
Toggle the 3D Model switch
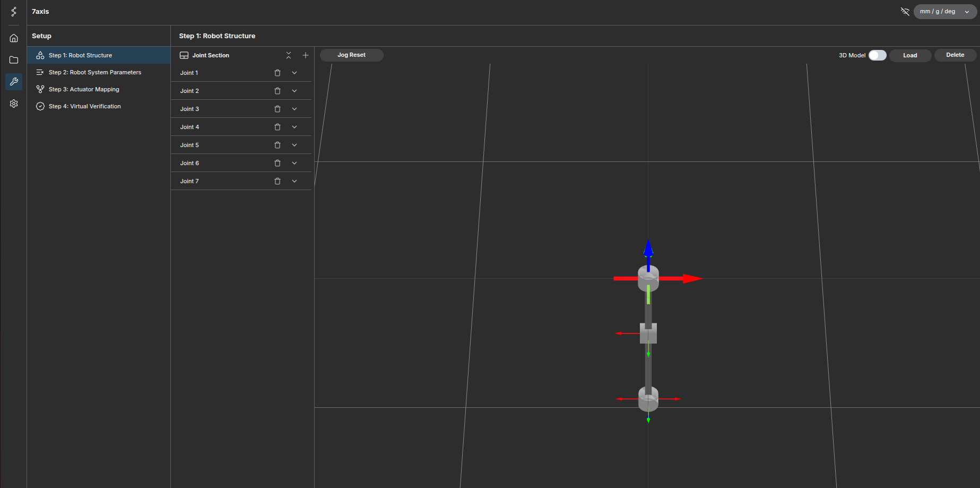[877, 55]
